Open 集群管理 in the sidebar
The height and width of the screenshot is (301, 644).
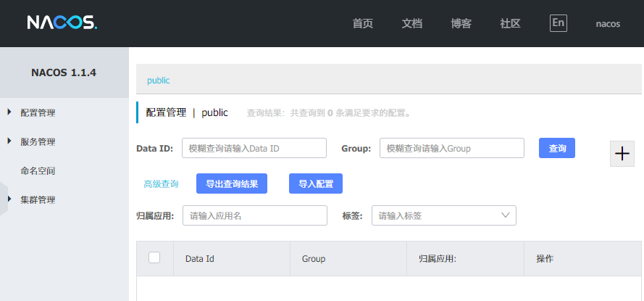point(38,200)
